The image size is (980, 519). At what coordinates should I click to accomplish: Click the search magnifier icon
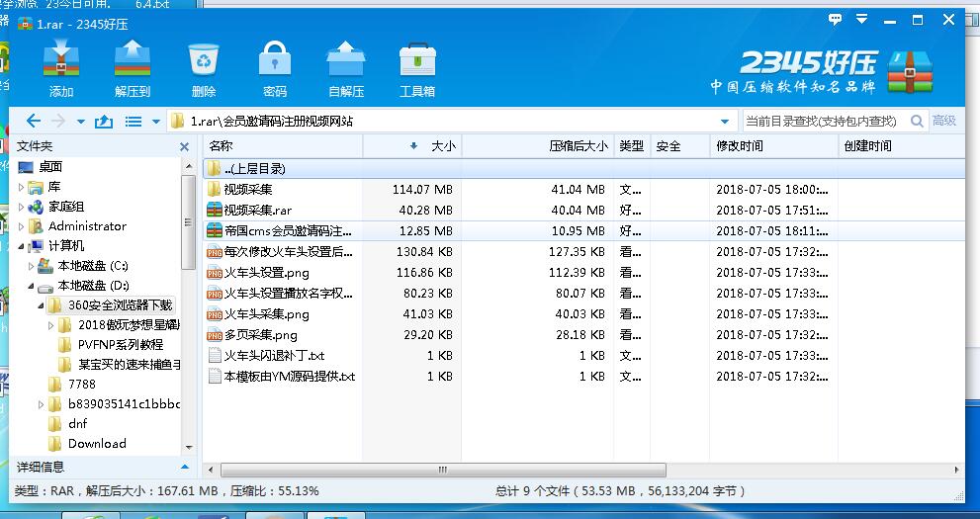coord(917,121)
